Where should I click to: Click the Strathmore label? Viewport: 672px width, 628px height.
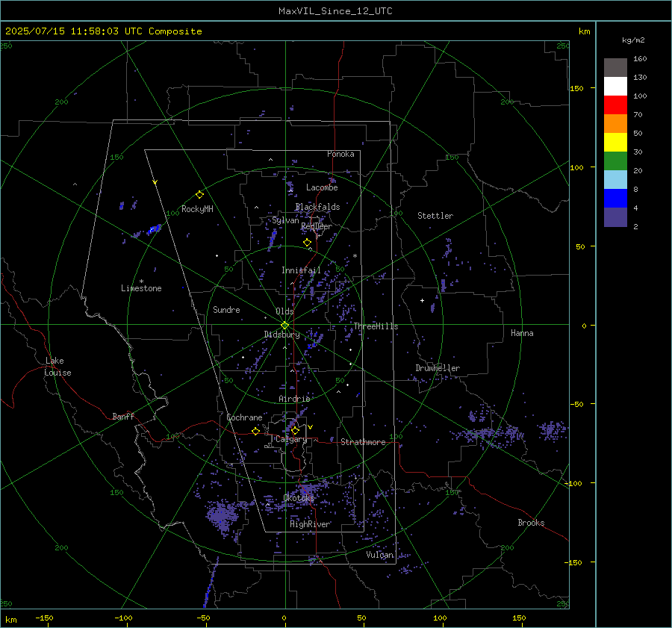(x=363, y=442)
